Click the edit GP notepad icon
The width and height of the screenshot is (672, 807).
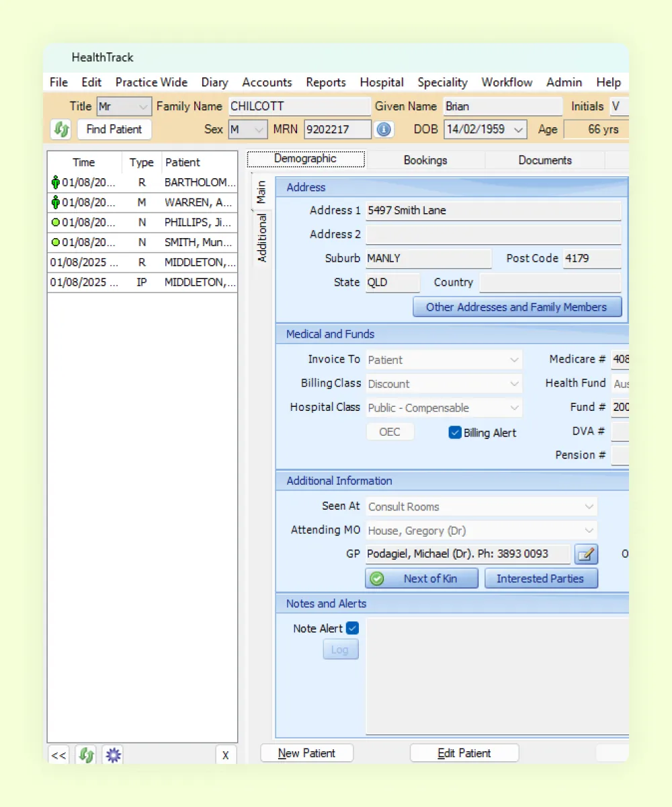click(587, 554)
